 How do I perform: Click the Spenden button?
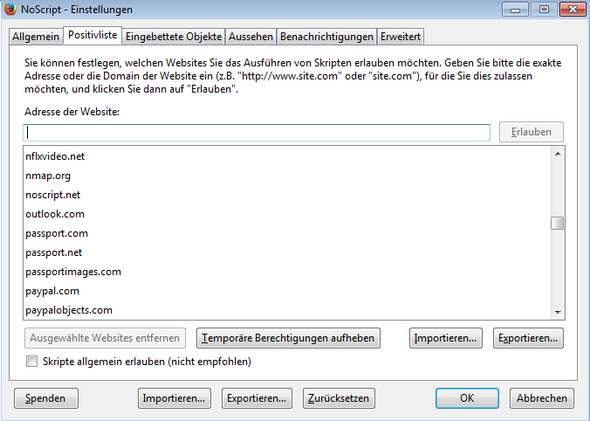coord(46,398)
